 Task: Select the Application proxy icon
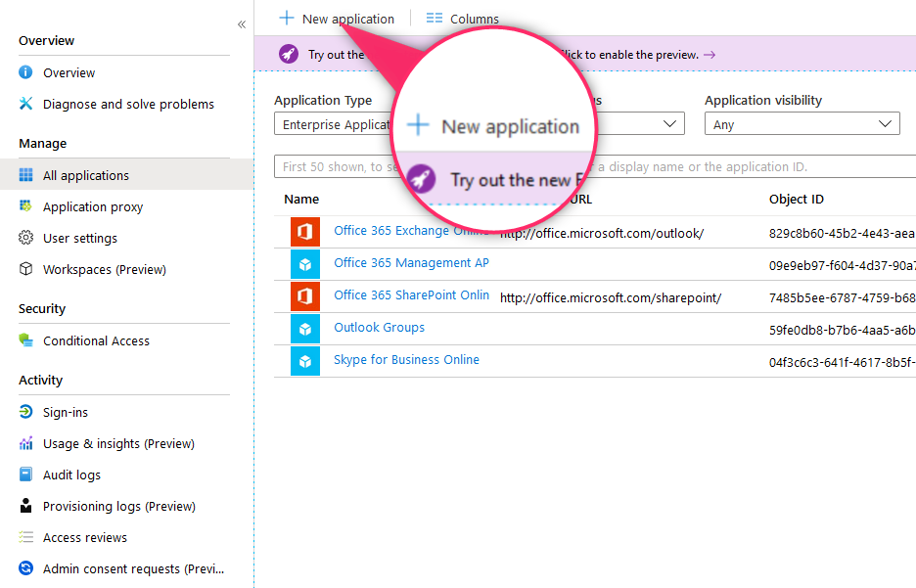coord(25,206)
